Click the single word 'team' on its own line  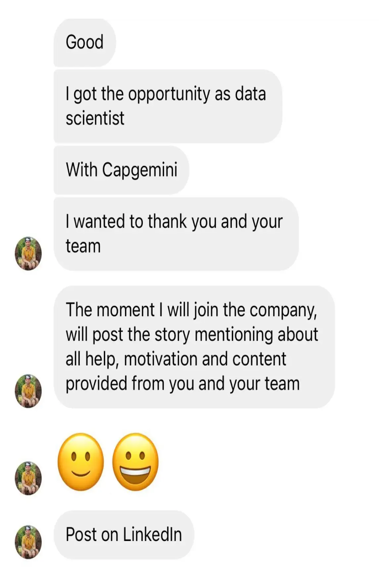[x=83, y=246]
